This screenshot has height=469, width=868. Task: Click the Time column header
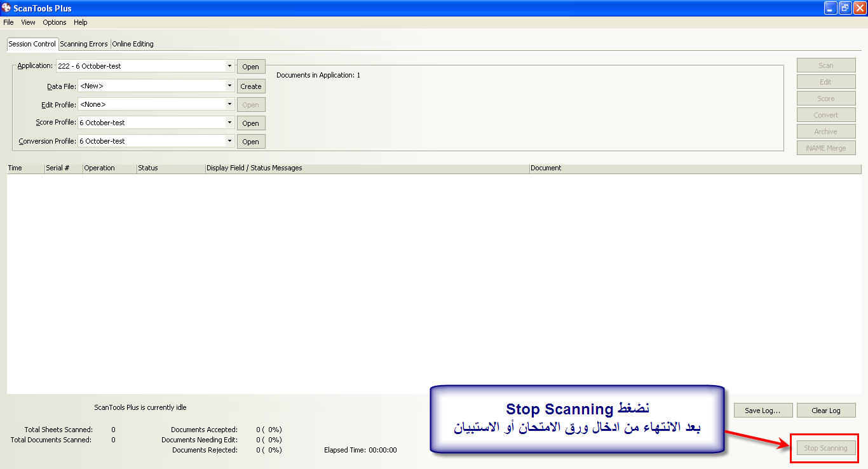click(25, 168)
